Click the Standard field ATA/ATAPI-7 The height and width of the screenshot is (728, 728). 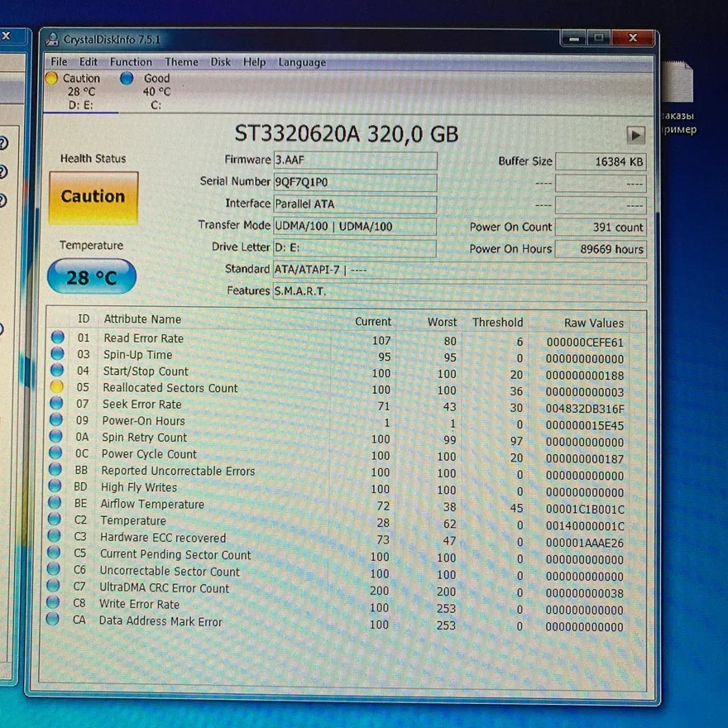click(x=460, y=271)
